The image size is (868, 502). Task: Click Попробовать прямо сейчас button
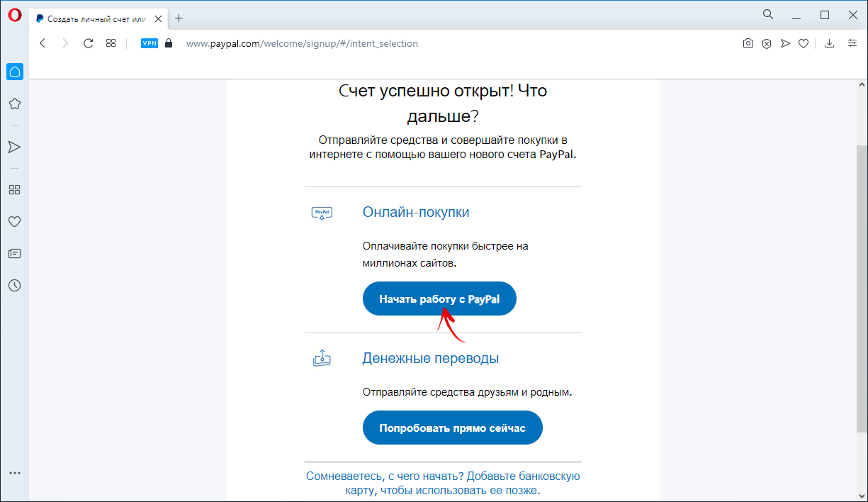point(453,428)
